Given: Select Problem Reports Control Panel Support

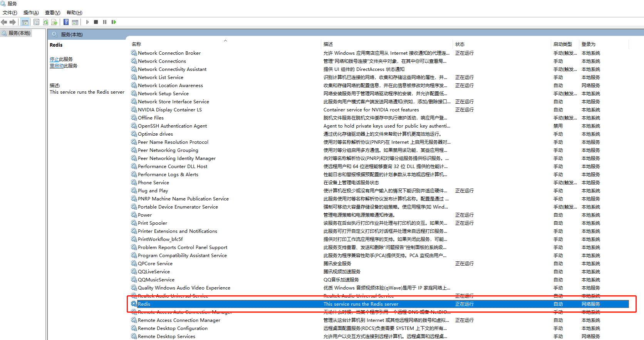Looking at the screenshot, I should point(183,247).
